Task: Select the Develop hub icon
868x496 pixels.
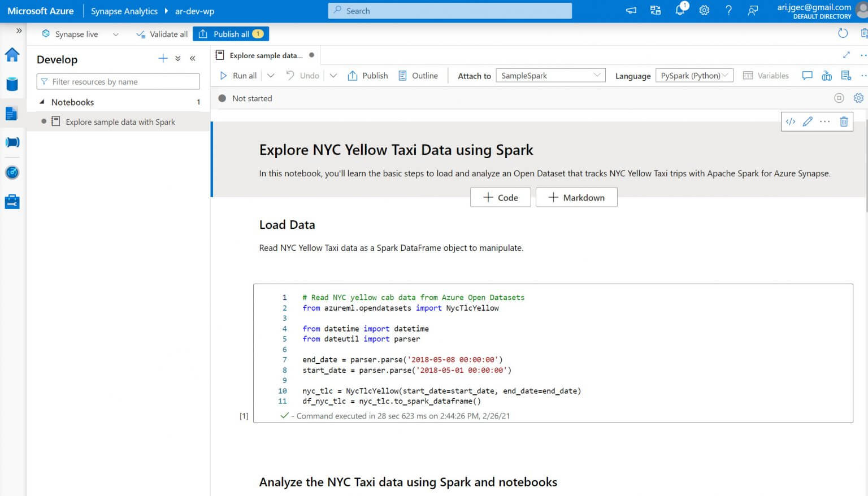Action: coord(12,113)
